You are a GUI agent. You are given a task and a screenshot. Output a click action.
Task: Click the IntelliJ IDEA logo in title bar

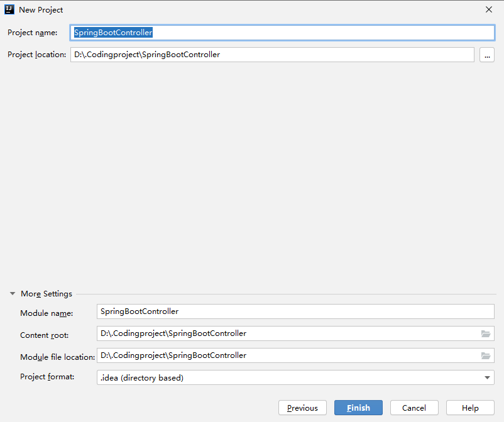[9, 9]
